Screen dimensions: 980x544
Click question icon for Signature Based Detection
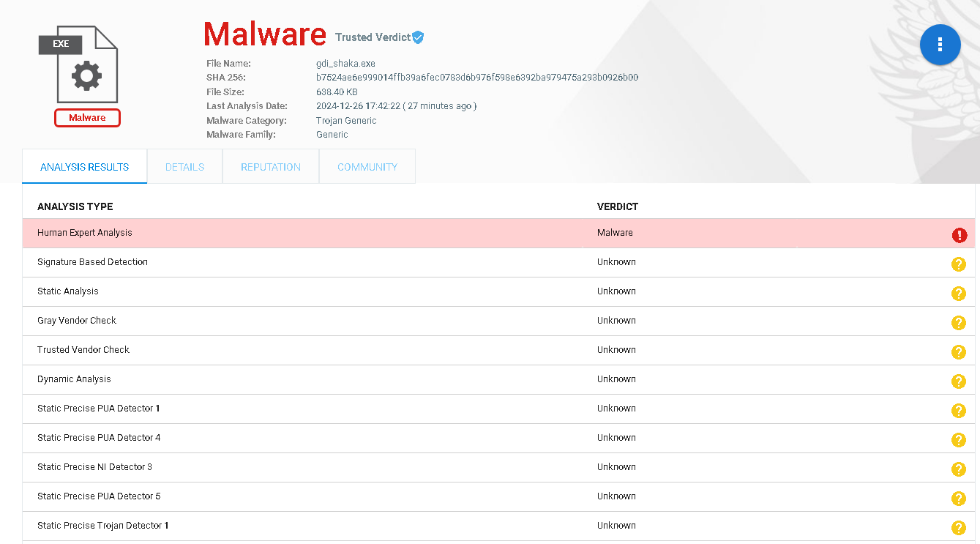coord(958,264)
